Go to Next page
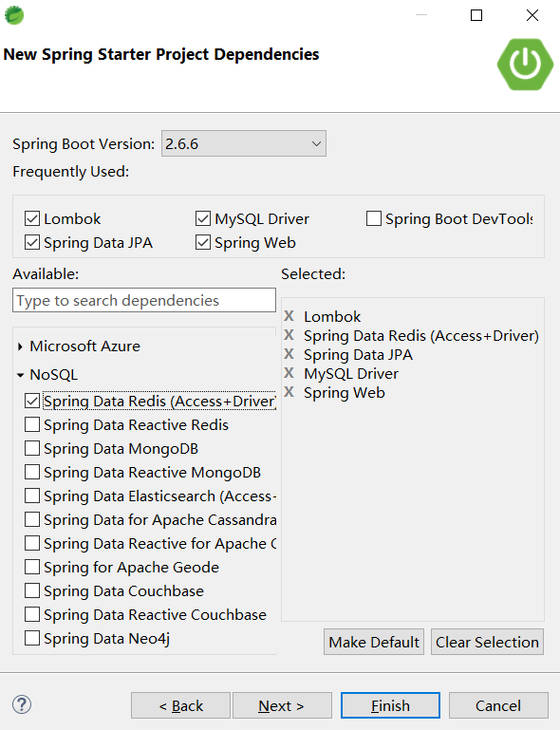This screenshot has width=560, height=730. (282, 705)
